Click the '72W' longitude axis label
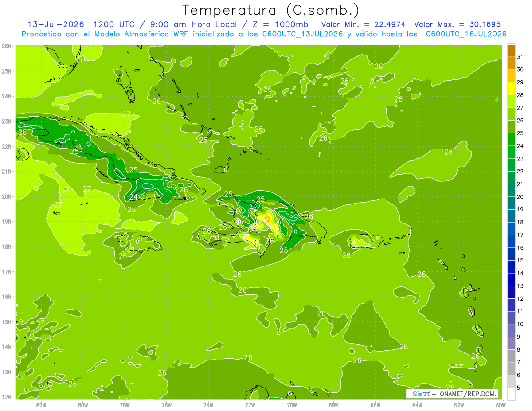 tap(250, 405)
